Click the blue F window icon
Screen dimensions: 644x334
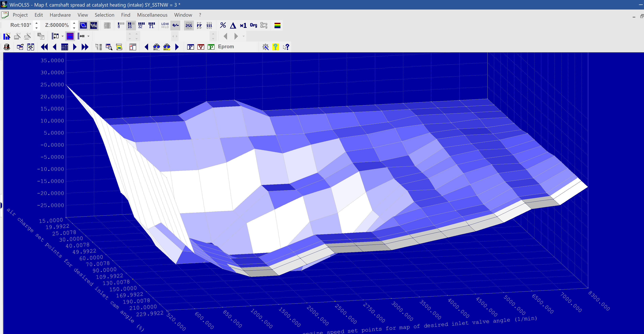[x=190, y=47]
